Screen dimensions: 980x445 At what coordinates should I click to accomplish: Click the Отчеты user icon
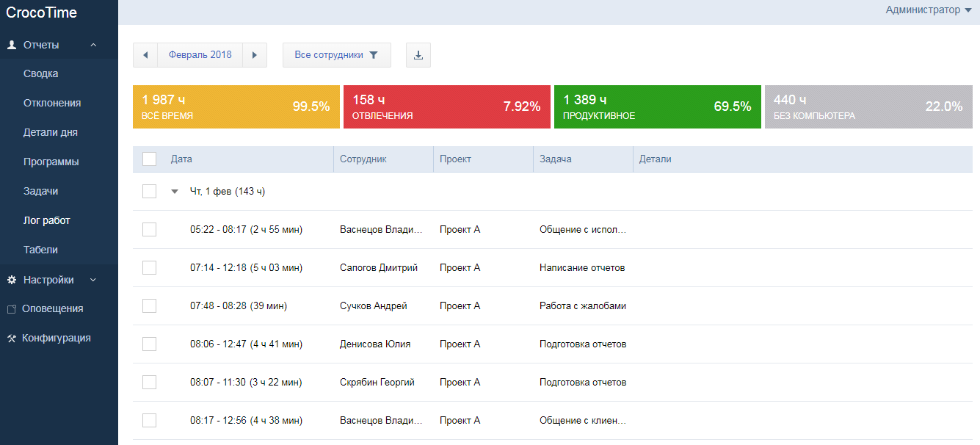pyautogui.click(x=12, y=45)
